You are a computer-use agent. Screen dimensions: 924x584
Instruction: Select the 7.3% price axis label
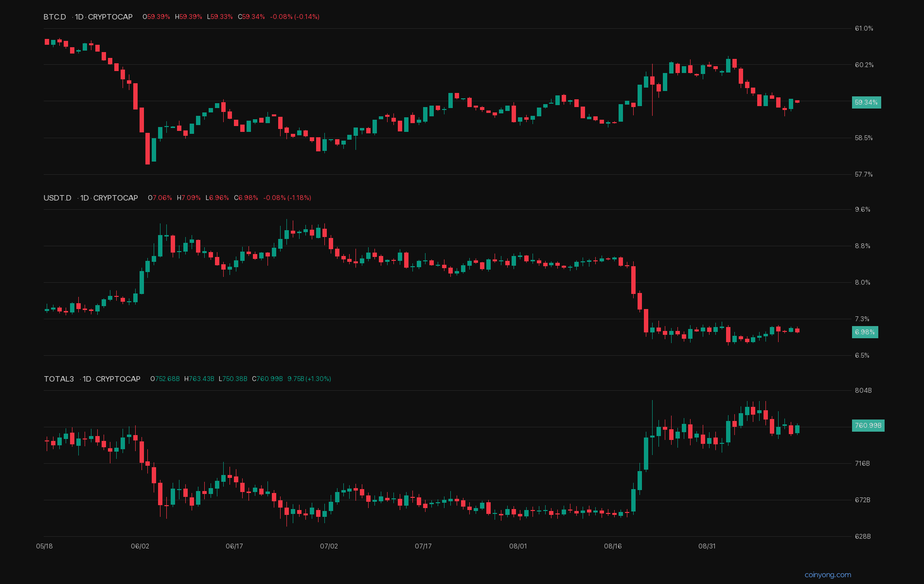[862, 319]
